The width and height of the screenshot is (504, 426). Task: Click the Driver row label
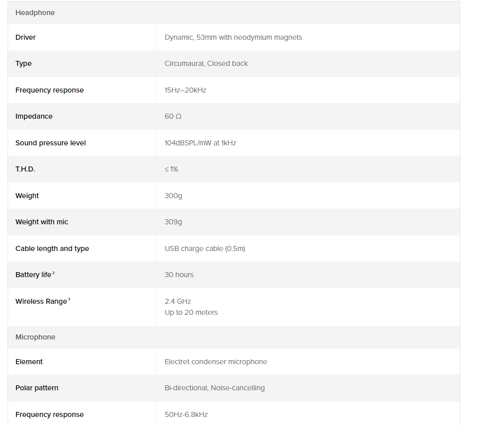click(x=26, y=37)
